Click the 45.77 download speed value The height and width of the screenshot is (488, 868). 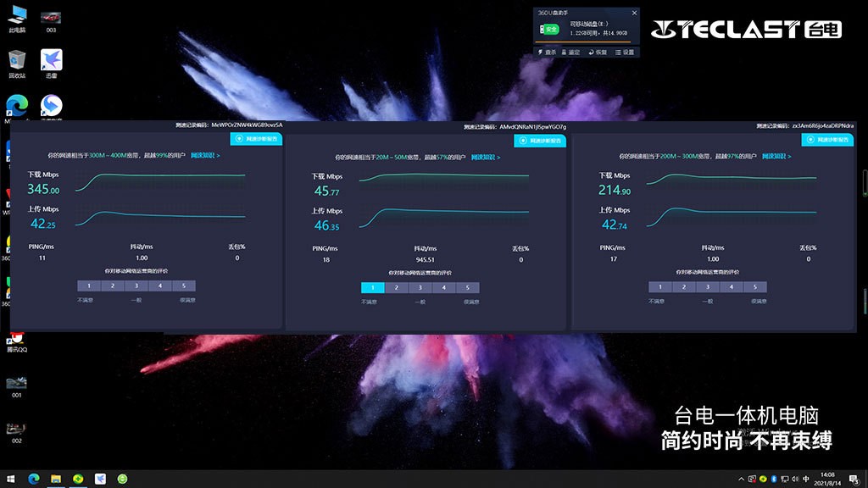click(326, 191)
